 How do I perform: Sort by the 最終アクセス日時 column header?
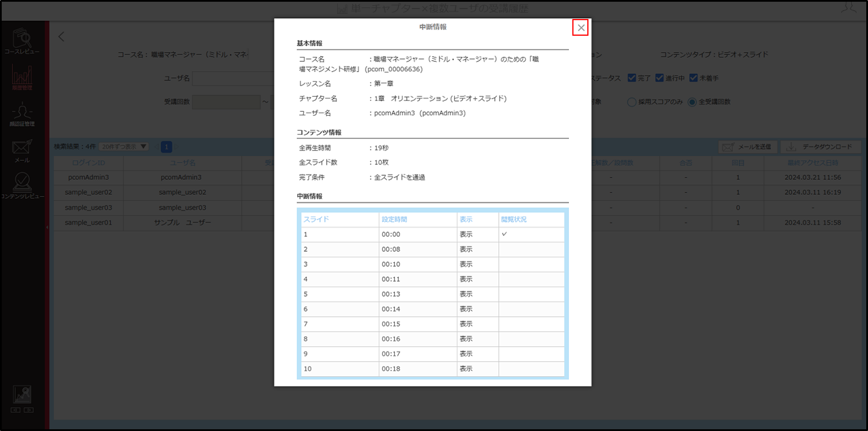[x=813, y=163]
